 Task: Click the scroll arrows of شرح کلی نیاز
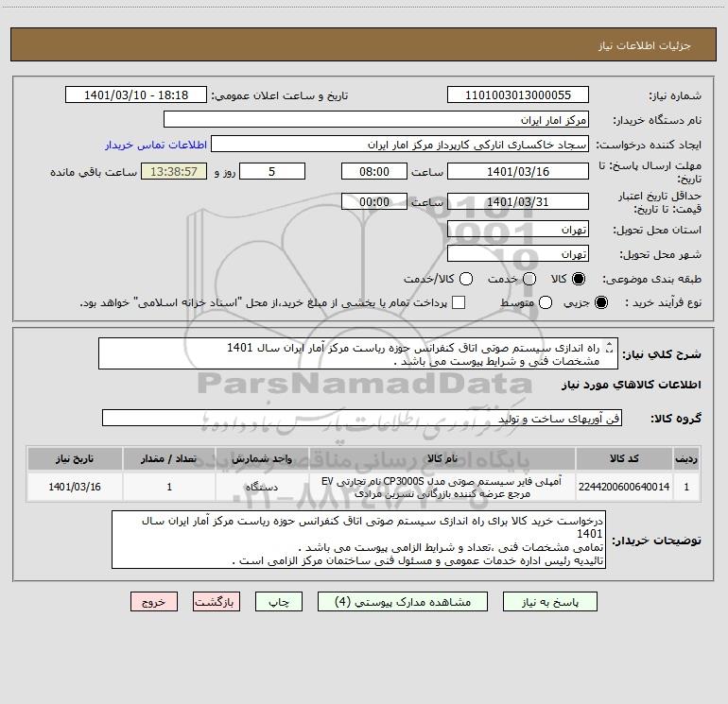610,348
